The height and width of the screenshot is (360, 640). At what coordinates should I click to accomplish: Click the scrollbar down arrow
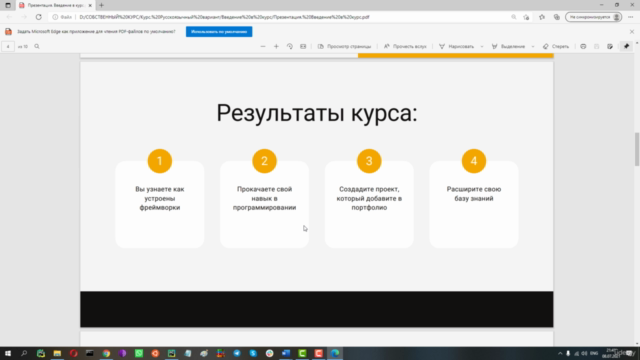coord(637,344)
